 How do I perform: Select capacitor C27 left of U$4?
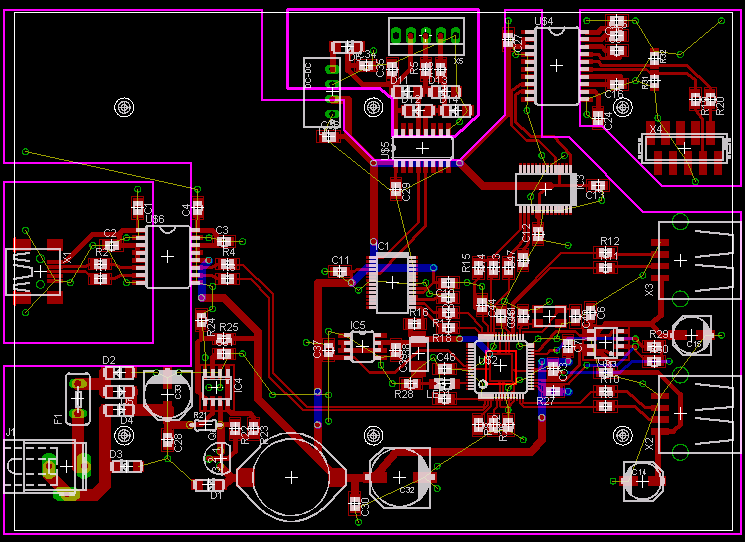508,39
